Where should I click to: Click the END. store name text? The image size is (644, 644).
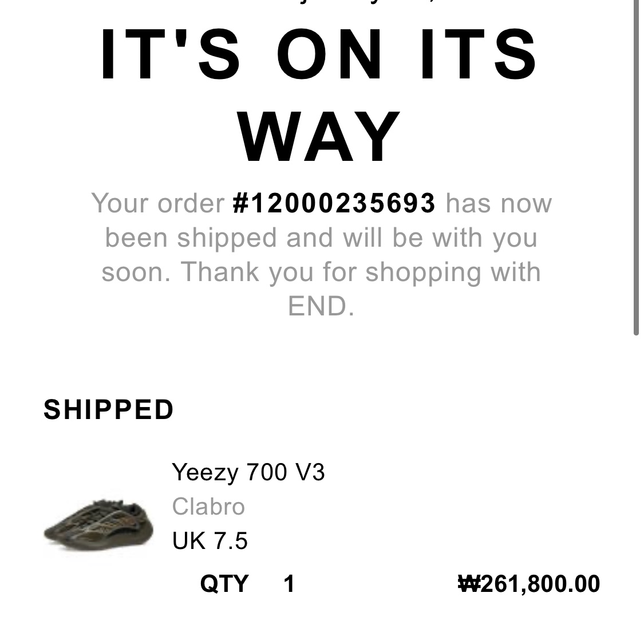321,306
